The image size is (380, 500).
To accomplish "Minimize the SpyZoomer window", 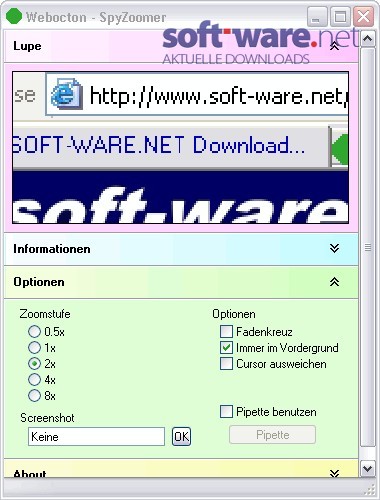I will (317, 17).
